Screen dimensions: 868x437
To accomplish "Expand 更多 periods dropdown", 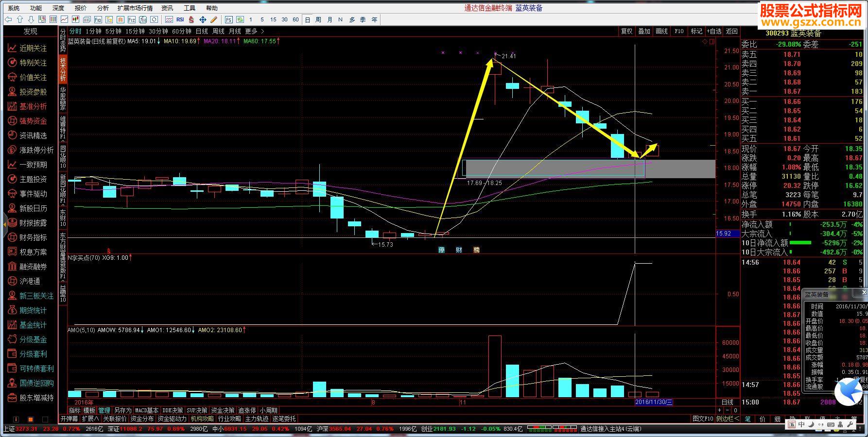I will tap(255, 31).
